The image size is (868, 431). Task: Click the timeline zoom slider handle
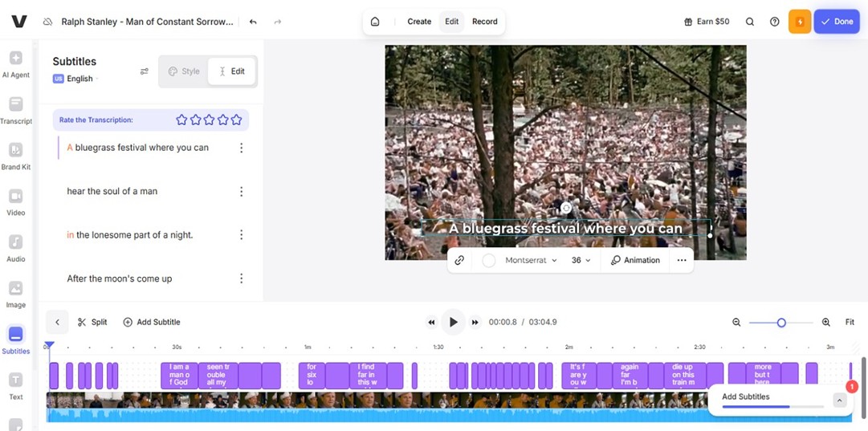[x=781, y=323]
